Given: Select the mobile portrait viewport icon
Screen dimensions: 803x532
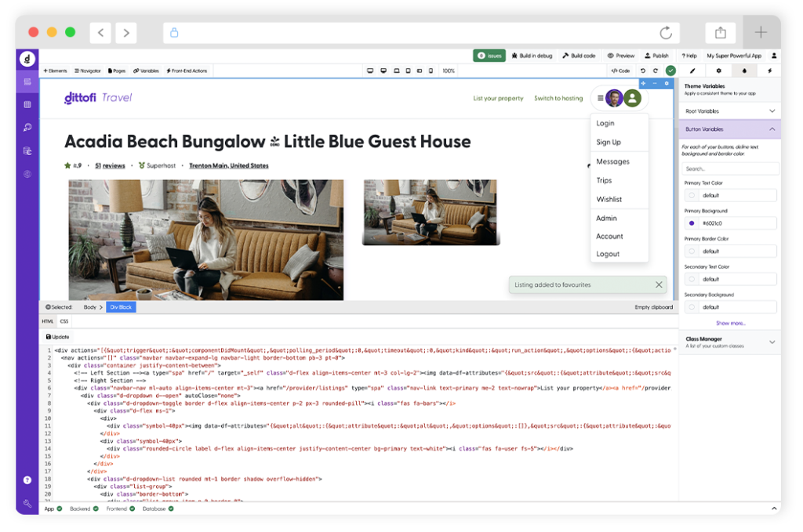Looking at the screenshot, I should 431,71.
